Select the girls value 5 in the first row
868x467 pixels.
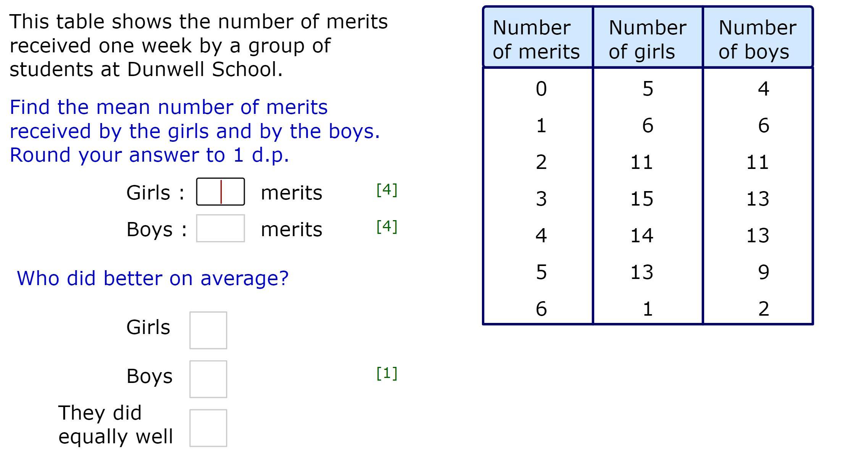point(648,89)
